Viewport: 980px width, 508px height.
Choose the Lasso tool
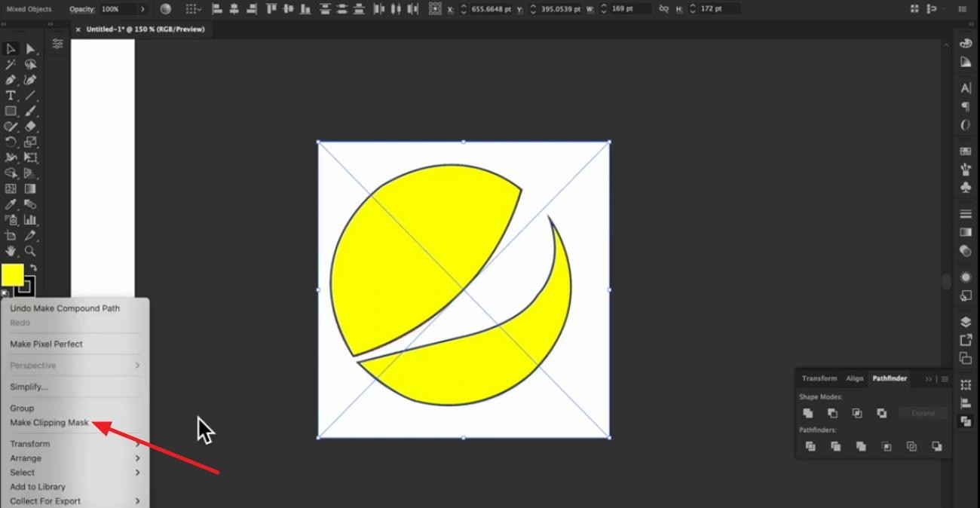pos(30,65)
